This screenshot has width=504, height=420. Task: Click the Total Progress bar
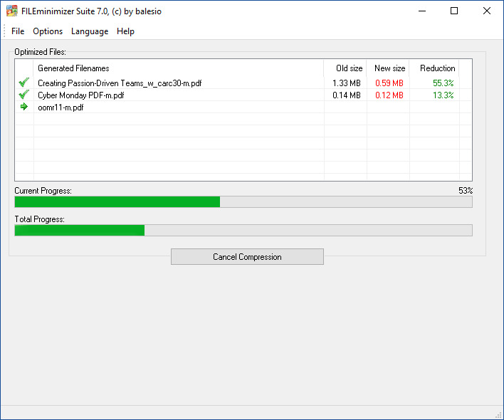243,230
